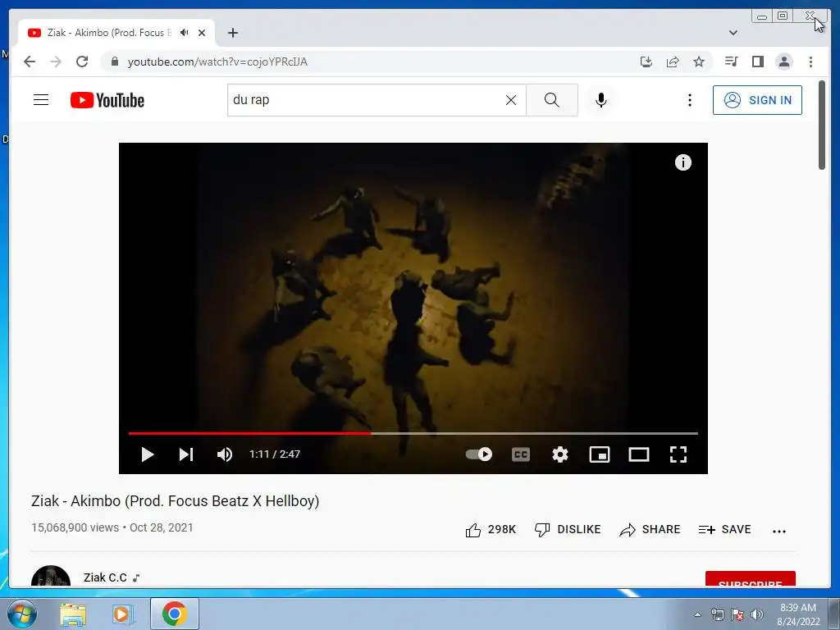SAVE video to a playlist
The height and width of the screenshot is (630, 840).
coord(724,530)
